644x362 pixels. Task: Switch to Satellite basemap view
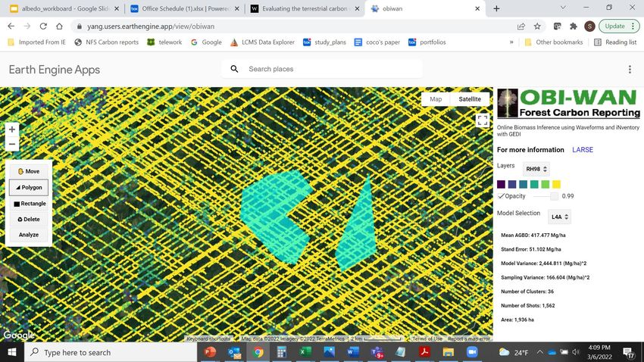pos(470,99)
